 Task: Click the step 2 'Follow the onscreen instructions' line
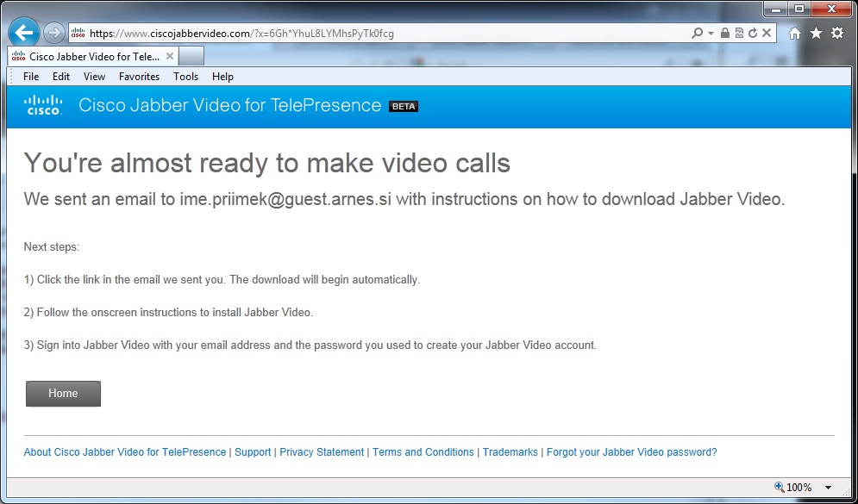click(x=168, y=313)
